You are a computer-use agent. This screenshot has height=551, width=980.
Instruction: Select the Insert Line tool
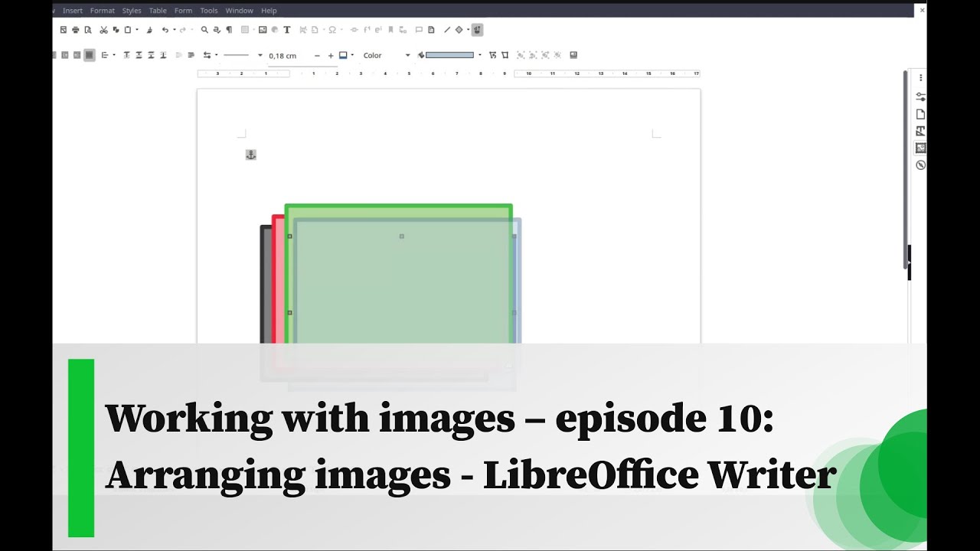click(447, 30)
